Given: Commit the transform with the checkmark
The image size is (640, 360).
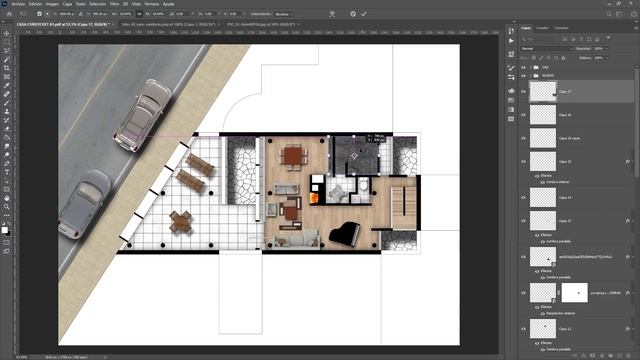Looking at the screenshot, I should (x=364, y=13).
